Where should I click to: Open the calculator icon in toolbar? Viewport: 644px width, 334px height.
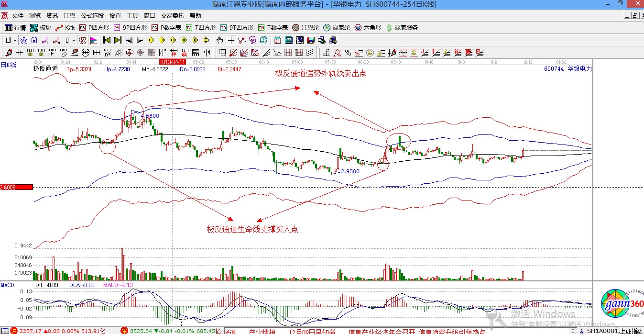pos(289,40)
